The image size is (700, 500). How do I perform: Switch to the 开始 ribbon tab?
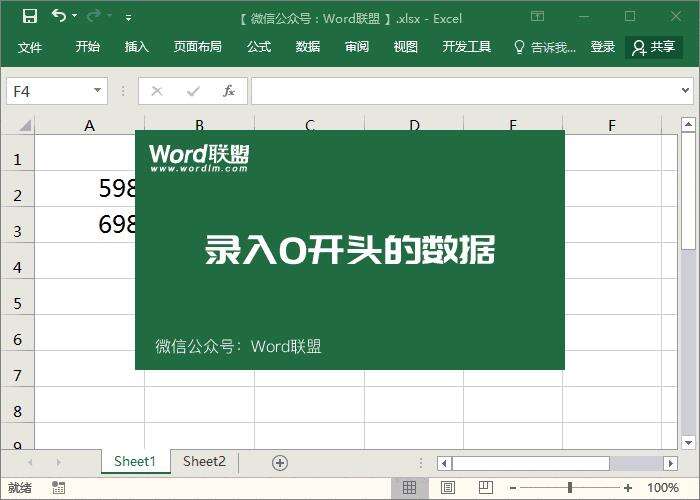(x=88, y=46)
